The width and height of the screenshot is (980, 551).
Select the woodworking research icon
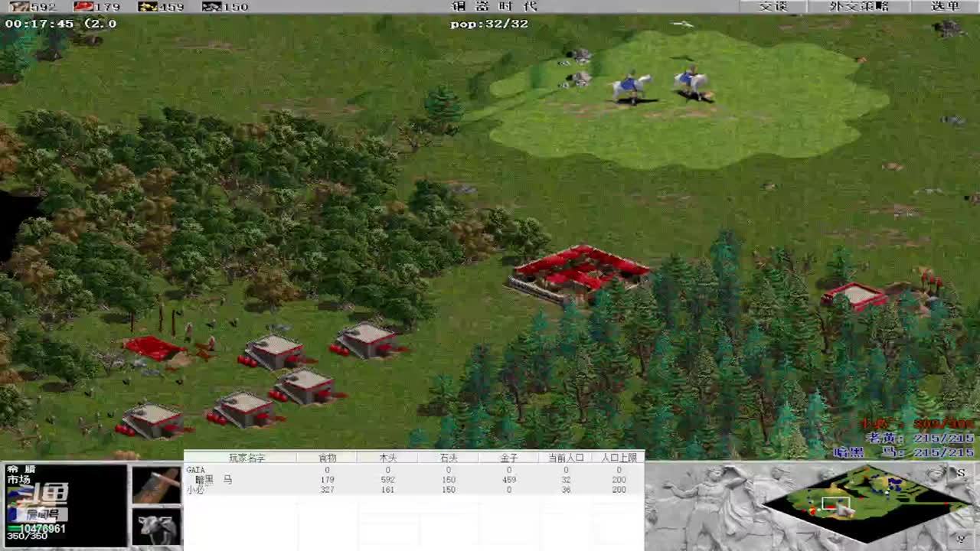coord(156,484)
